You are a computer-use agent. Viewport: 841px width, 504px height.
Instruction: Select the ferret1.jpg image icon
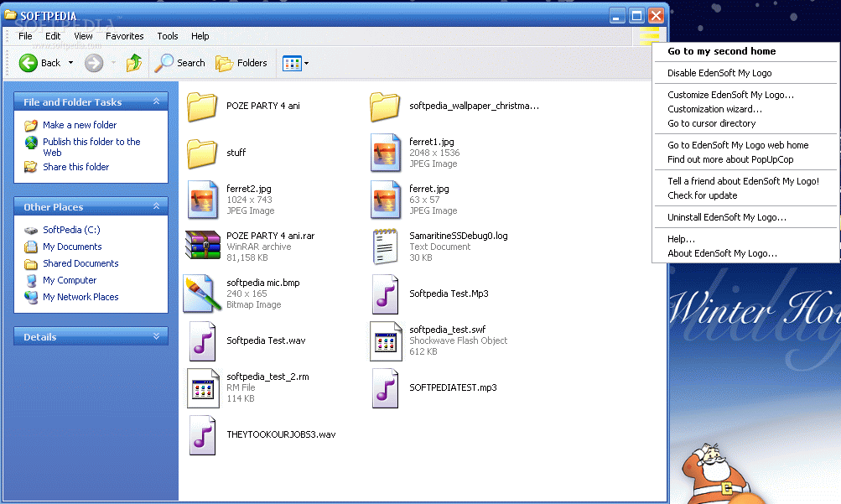pyautogui.click(x=385, y=153)
